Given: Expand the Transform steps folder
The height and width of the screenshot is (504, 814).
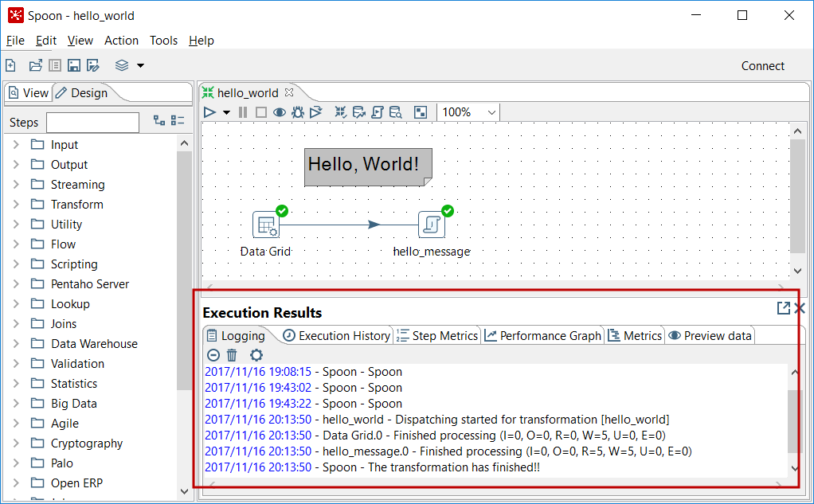Looking at the screenshot, I should 16,205.
